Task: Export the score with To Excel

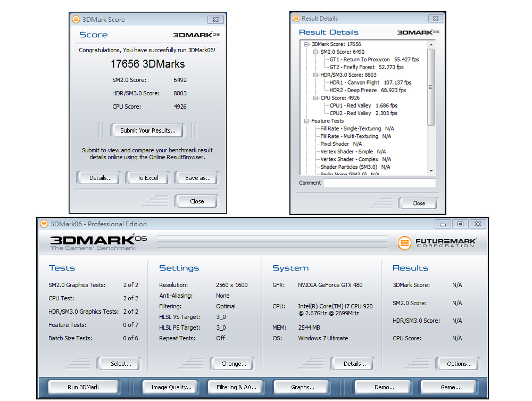Action: (147, 178)
